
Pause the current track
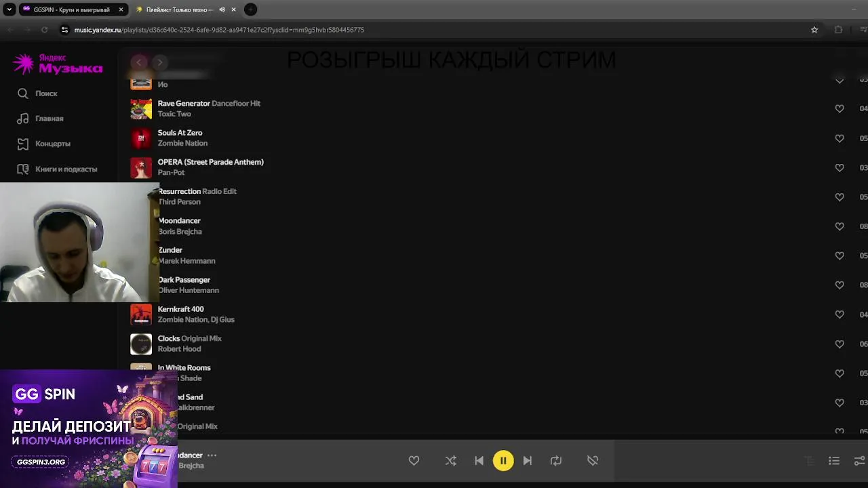[x=503, y=460]
